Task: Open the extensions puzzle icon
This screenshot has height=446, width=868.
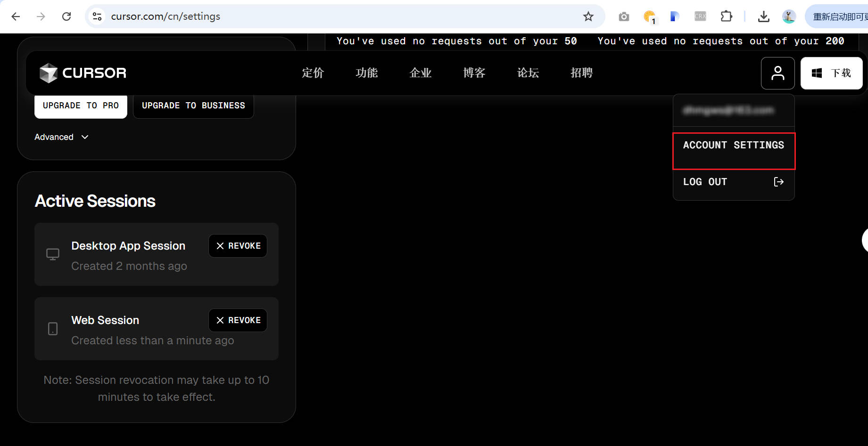Action: tap(726, 16)
